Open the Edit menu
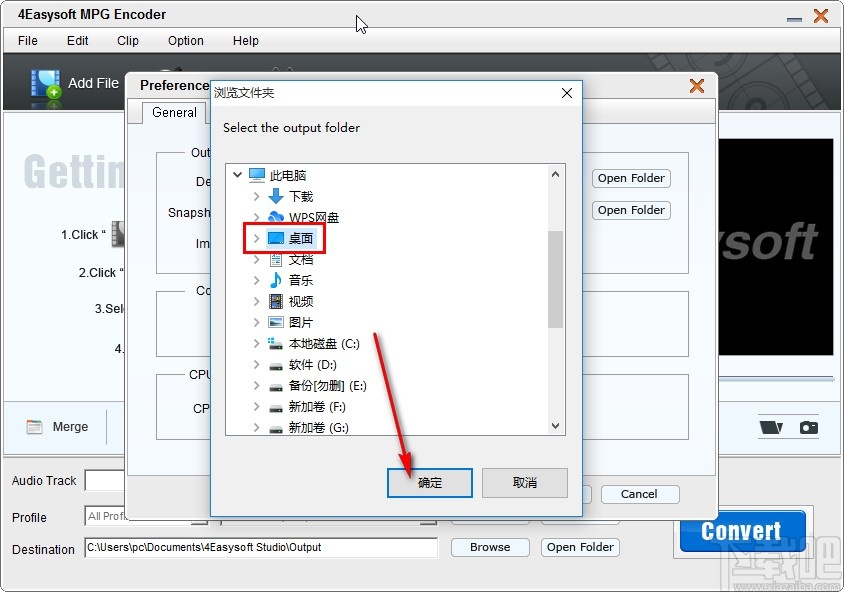 (78, 41)
